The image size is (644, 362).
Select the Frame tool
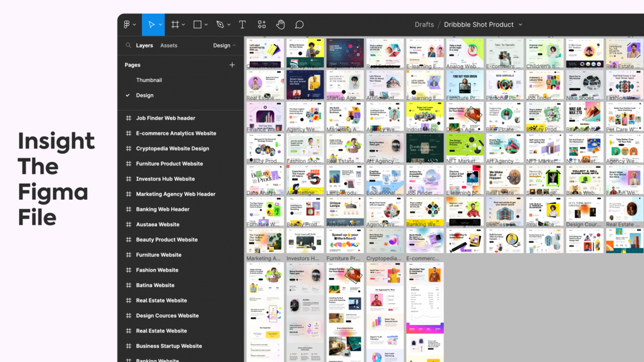175,24
